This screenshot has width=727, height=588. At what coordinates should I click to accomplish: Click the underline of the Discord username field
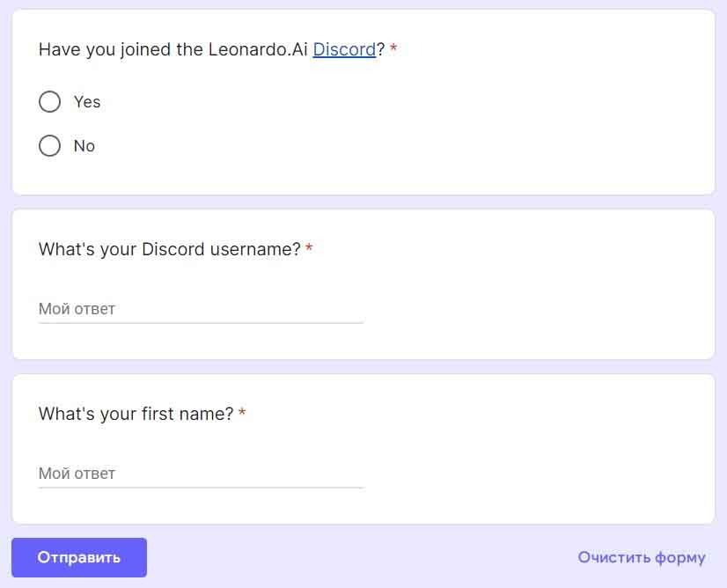tap(201, 323)
